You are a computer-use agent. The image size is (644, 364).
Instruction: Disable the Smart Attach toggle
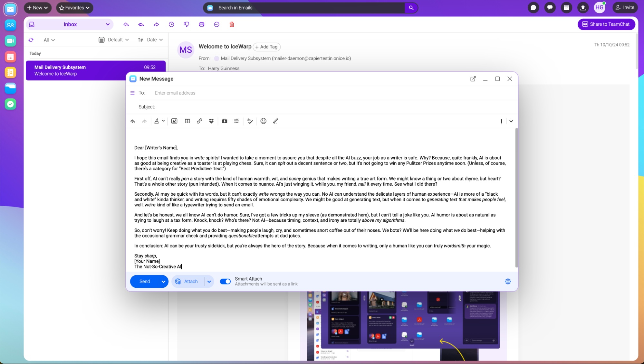[225, 281]
